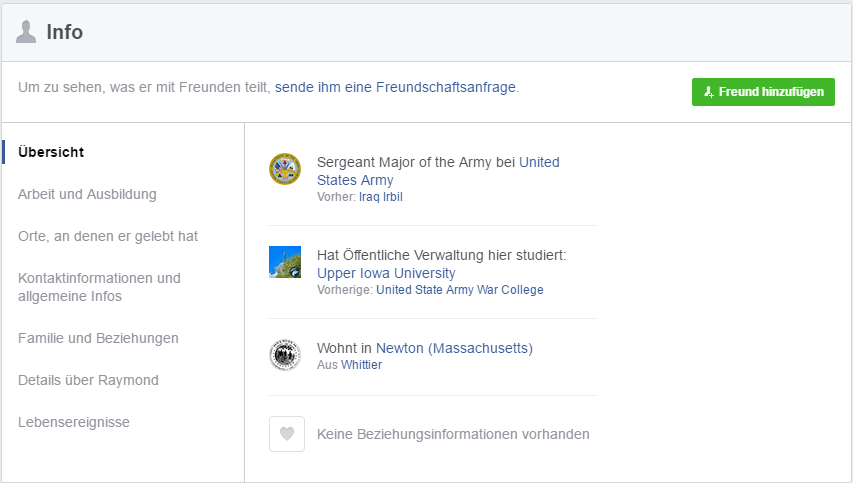The height and width of the screenshot is (483, 853).
Task: Click the Whittier hometown link
Action: click(361, 365)
